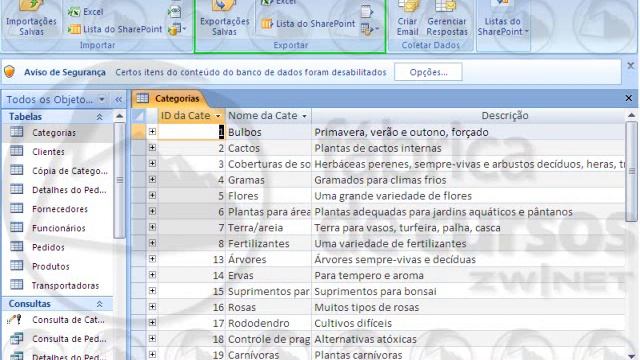Expand the subdatasheet for the Ervas row
Screen dimensions: 640x360
152,275
